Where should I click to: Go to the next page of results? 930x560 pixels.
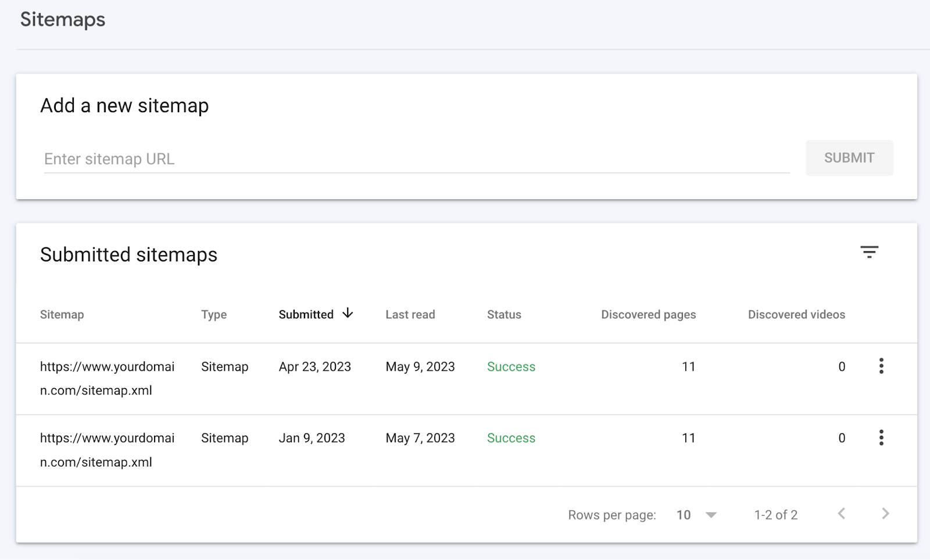pos(885,514)
